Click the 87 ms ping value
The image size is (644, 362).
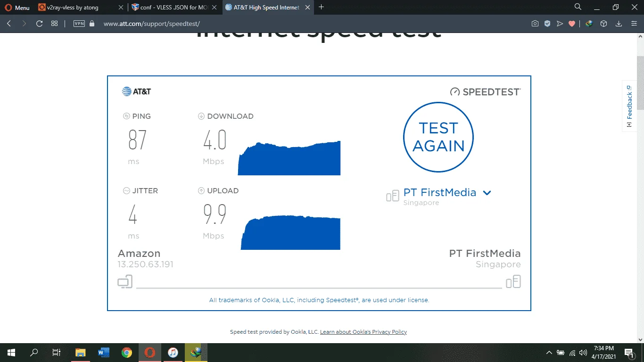[x=137, y=140]
